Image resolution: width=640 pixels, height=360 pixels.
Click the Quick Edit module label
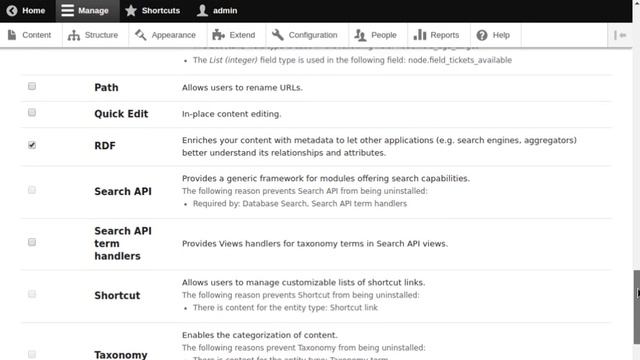tap(121, 114)
